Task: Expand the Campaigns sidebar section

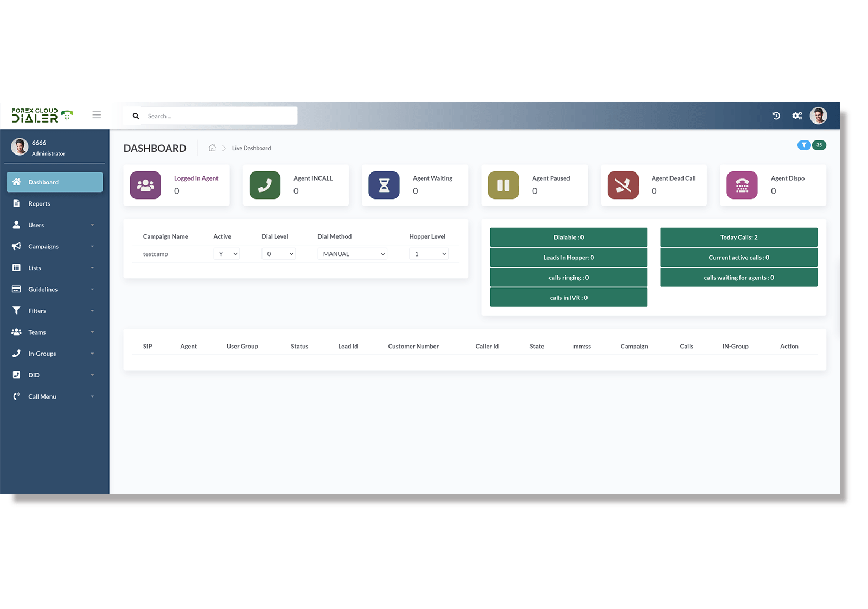Action: coord(43,246)
